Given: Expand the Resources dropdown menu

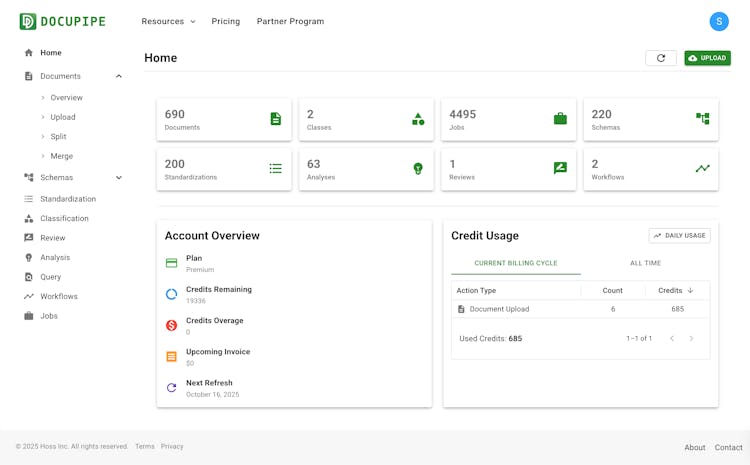Looking at the screenshot, I should [x=168, y=21].
